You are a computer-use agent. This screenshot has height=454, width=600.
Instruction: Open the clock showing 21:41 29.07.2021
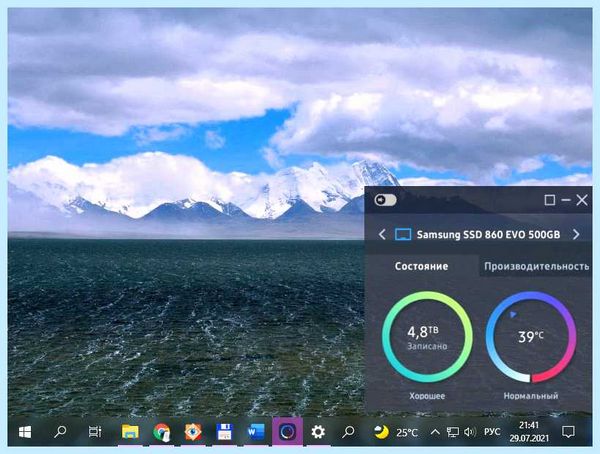[529, 431]
